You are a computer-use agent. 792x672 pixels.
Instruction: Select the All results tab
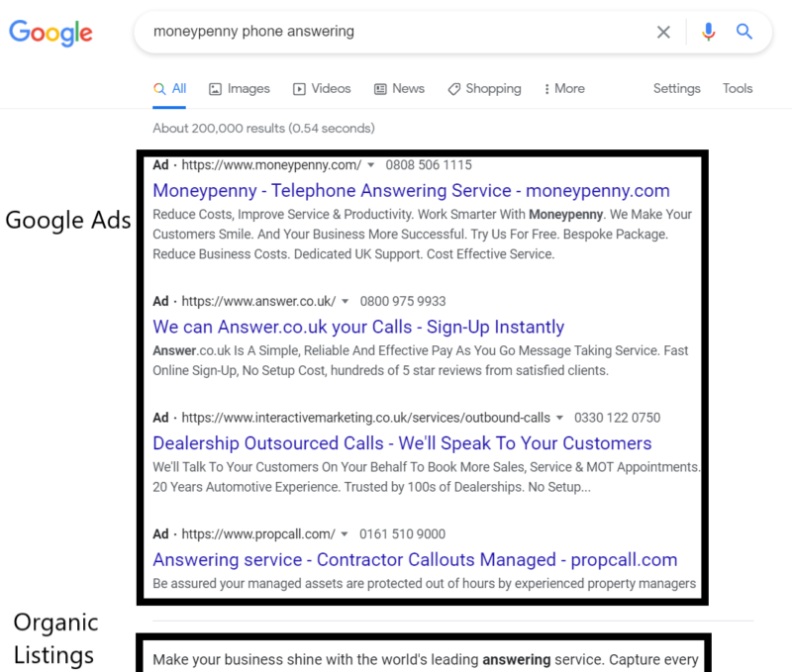(169, 89)
